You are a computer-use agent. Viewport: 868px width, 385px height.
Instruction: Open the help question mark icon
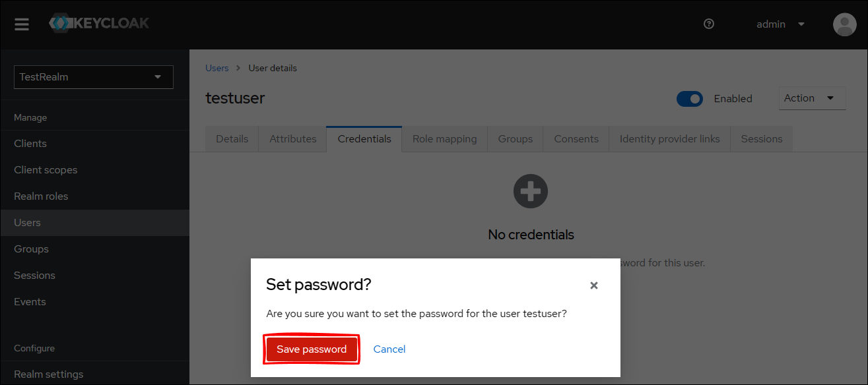point(709,24)
